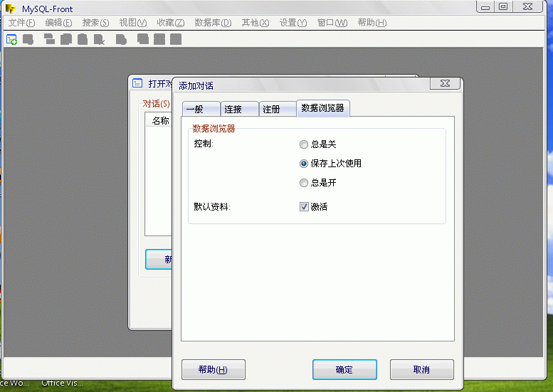
Task: Switch to the 注册 tab
Action: click(x=278, y=109)
